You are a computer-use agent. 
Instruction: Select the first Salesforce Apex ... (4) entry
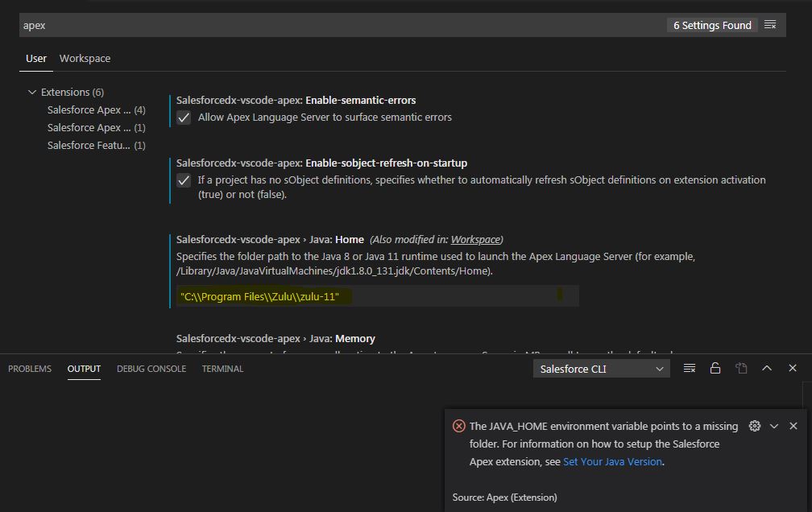[x=97, y=109]
